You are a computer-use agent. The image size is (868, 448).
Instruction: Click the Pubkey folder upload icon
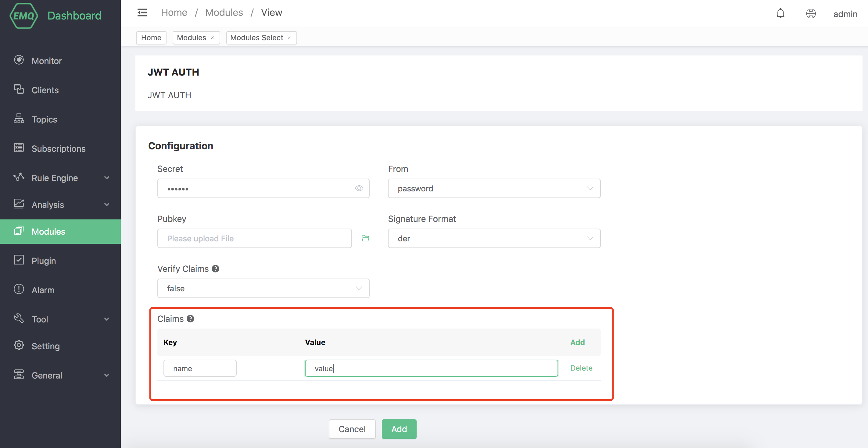(365, 238)
